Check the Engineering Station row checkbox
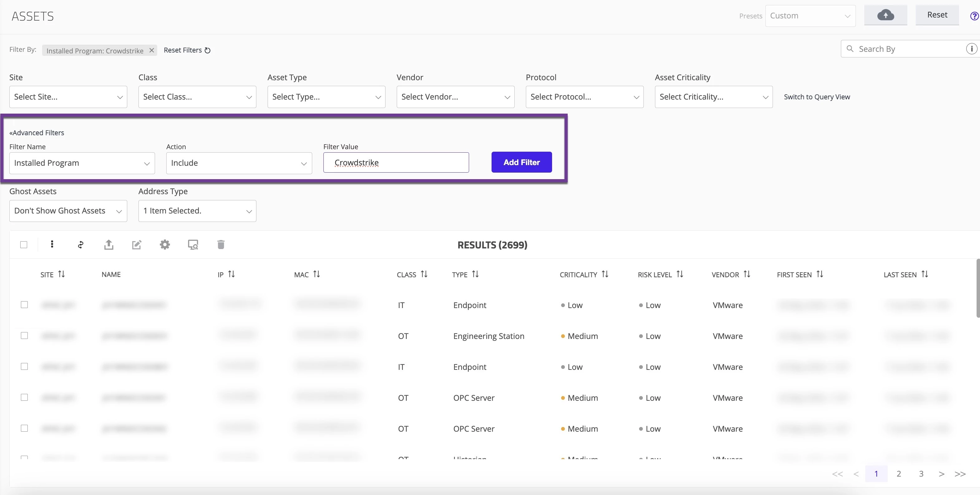 tap(24, 336)
